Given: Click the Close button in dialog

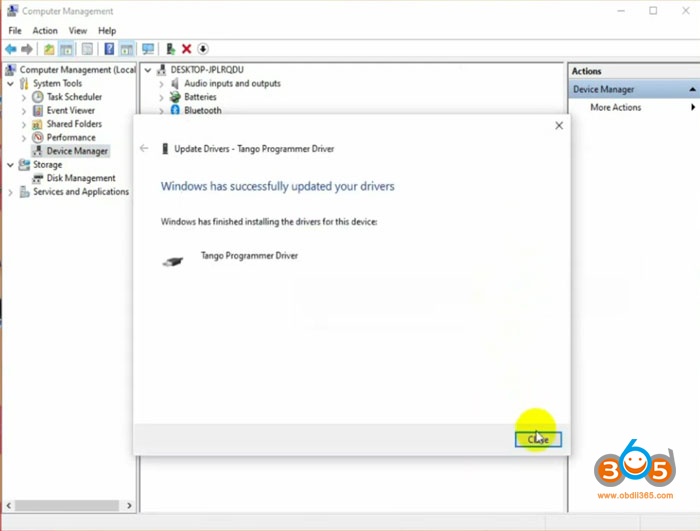Looking at the screenshot, I should (x=538, y=439).
